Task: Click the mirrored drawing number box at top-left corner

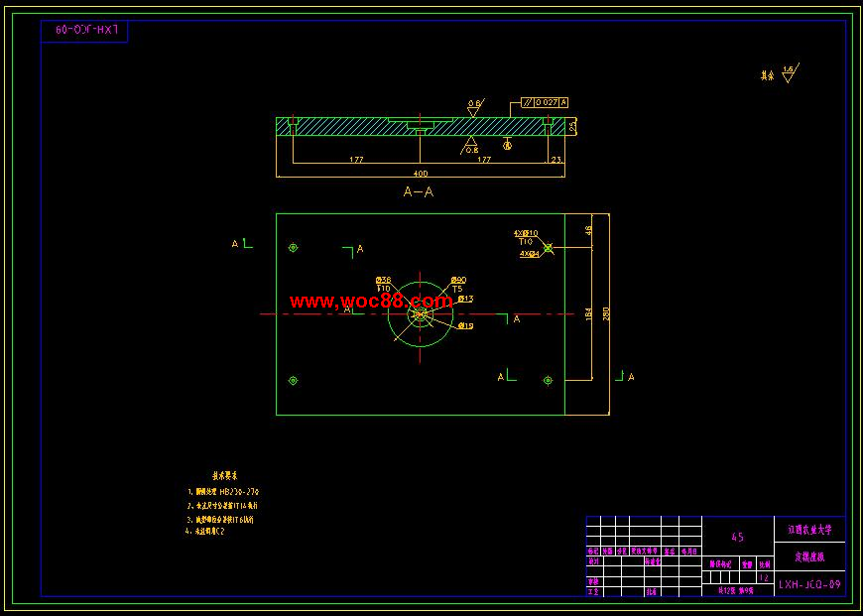Action: click(x=84, y=31)
